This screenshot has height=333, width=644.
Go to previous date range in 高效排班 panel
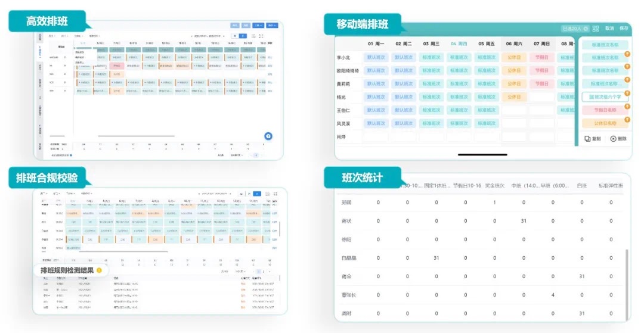(191, 36)
